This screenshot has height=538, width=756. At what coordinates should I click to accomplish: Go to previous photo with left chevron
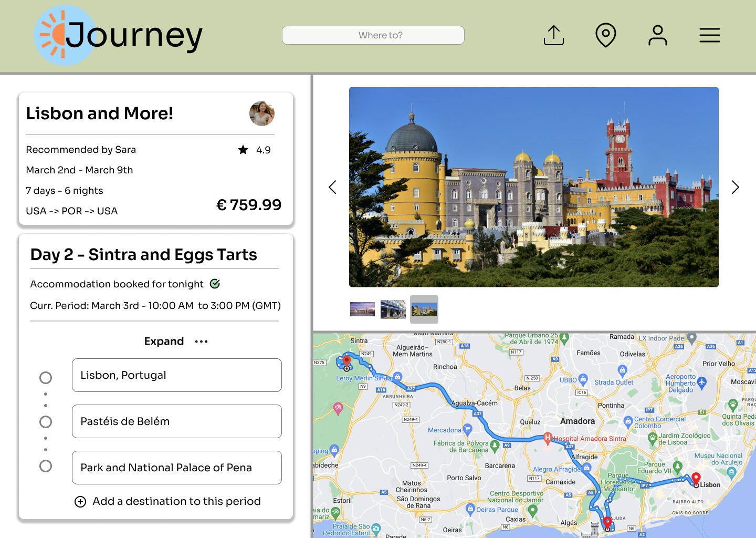pyautogui.click(x=332, y=187)
